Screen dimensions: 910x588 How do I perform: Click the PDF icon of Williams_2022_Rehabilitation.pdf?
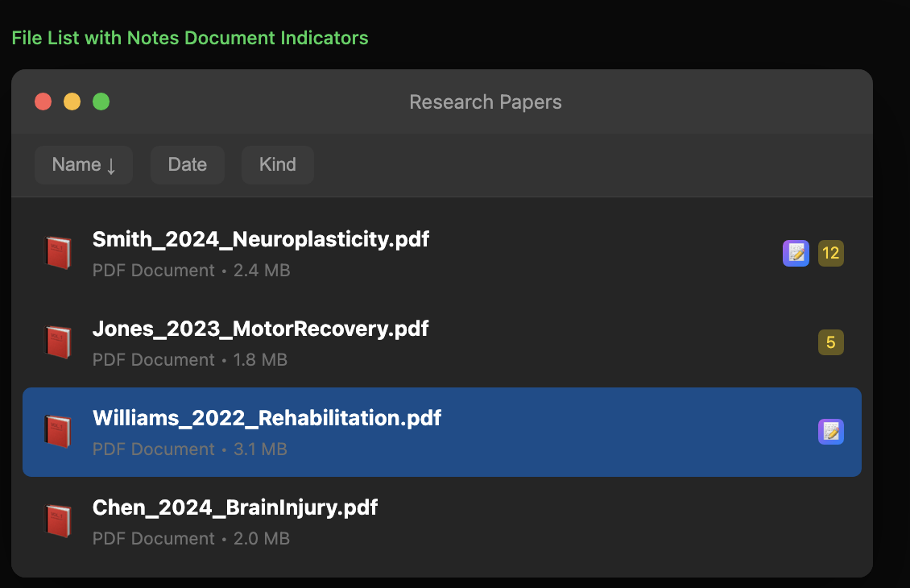point(57,432)
